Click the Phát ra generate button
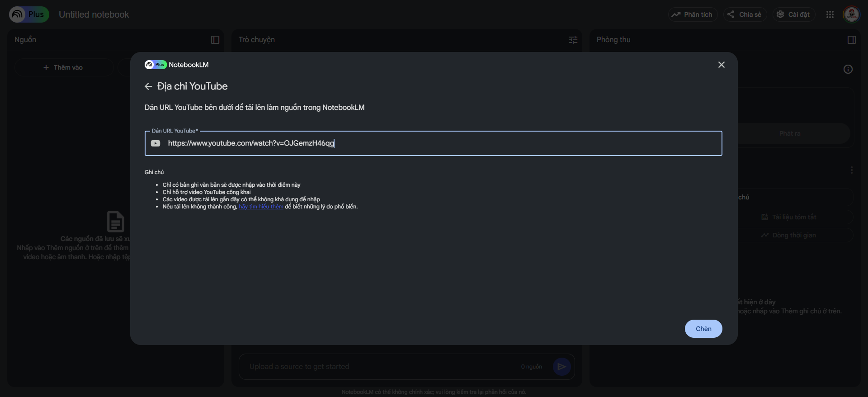Viewport: 868px width, 397px height. (x=790, y=133)
